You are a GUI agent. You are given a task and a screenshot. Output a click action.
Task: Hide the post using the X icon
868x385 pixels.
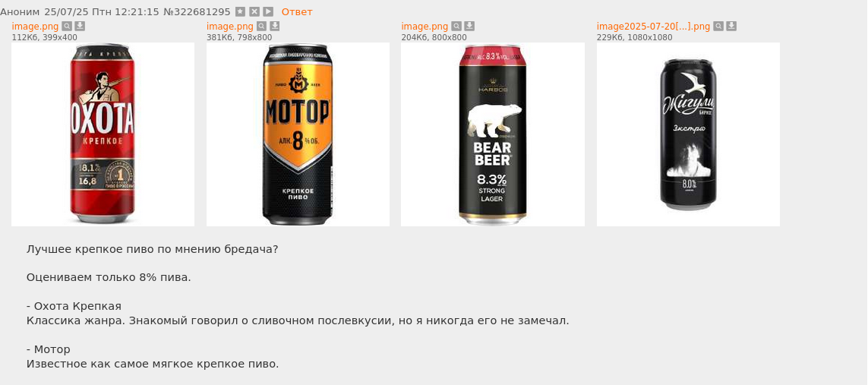pos(254,11)
